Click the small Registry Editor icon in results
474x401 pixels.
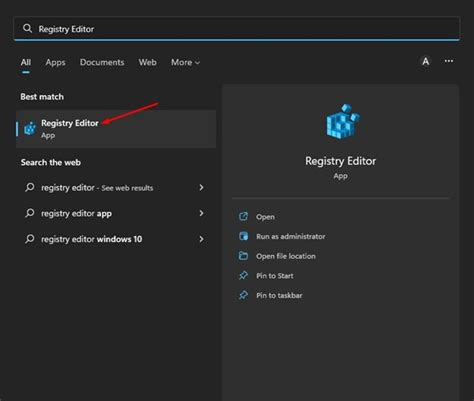click(30, 129)
